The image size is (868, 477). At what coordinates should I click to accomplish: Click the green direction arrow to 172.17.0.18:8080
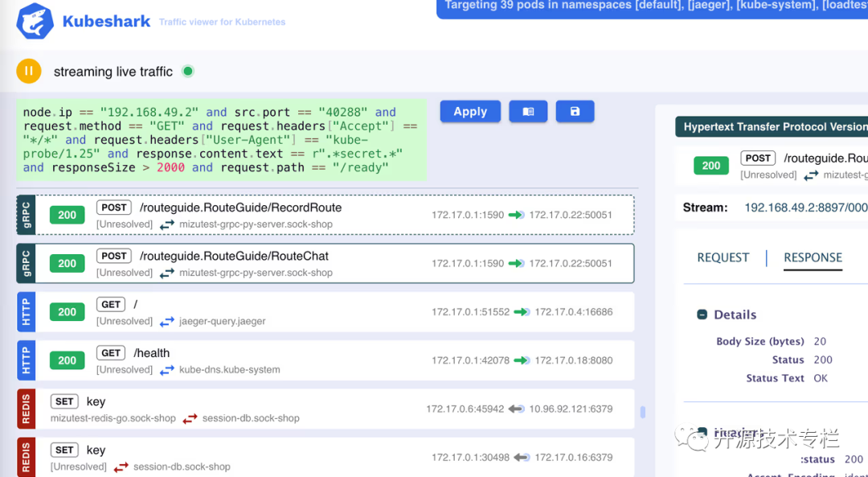click(x=522, y=360)
